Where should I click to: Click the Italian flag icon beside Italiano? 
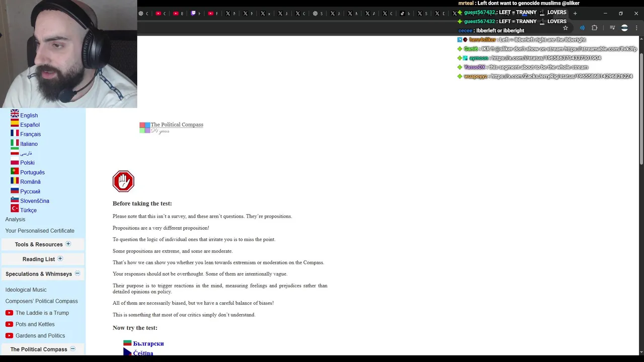click(x=15, y=143)
